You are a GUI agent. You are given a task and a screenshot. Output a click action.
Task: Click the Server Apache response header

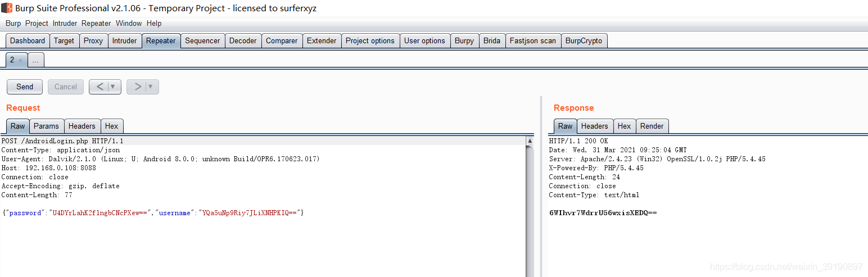[x=657, y=159]
